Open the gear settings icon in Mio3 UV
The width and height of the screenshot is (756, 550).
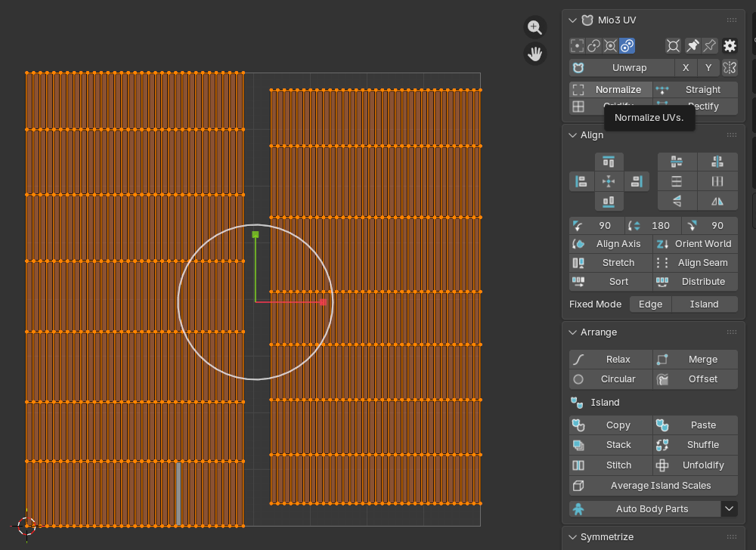(730, 46)
